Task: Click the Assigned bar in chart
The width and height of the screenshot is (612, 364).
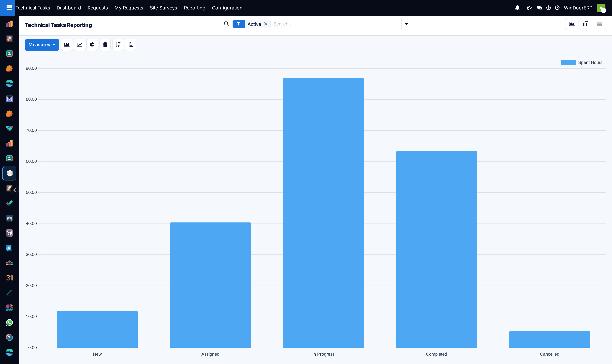Action: pyautogui.click(x=210, y=285)
